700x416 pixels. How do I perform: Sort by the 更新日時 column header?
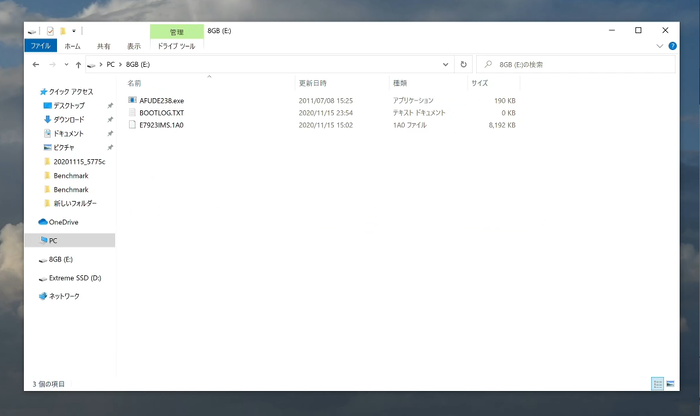(312, 83)
